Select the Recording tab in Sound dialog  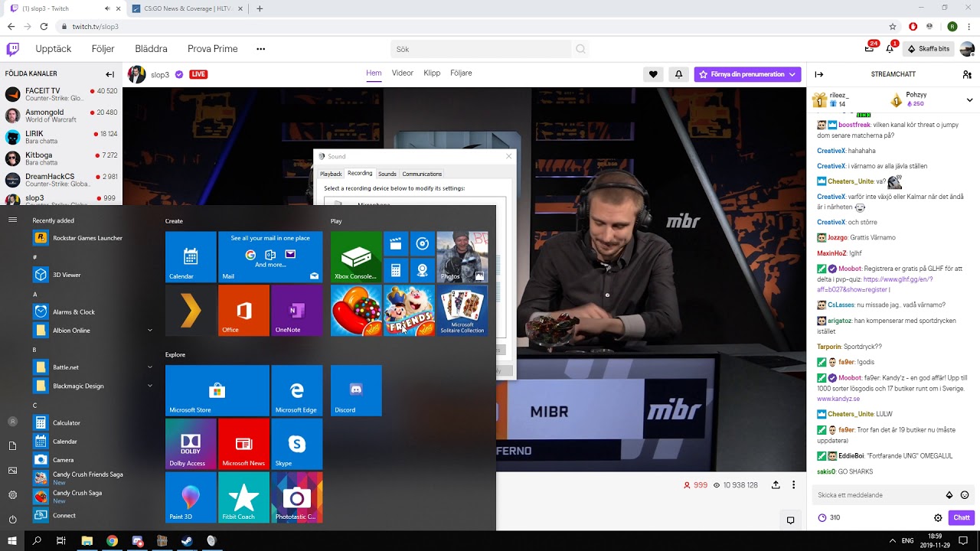(360, 174)
